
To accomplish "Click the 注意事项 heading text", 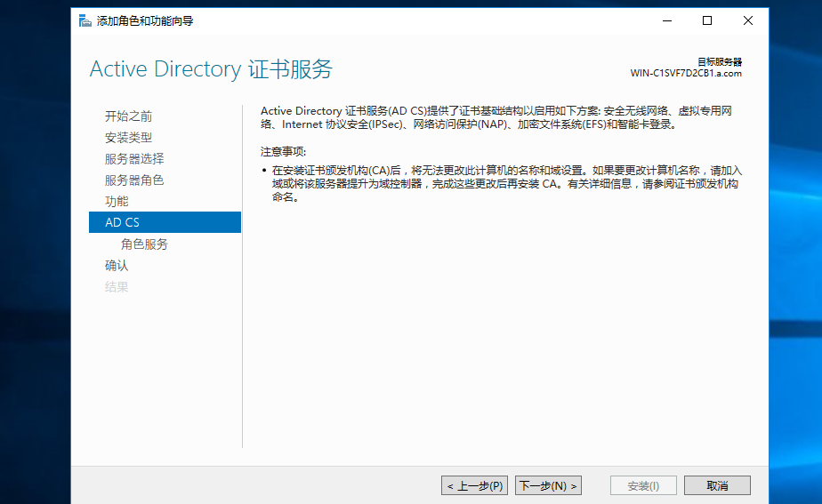I will [283, 151].
